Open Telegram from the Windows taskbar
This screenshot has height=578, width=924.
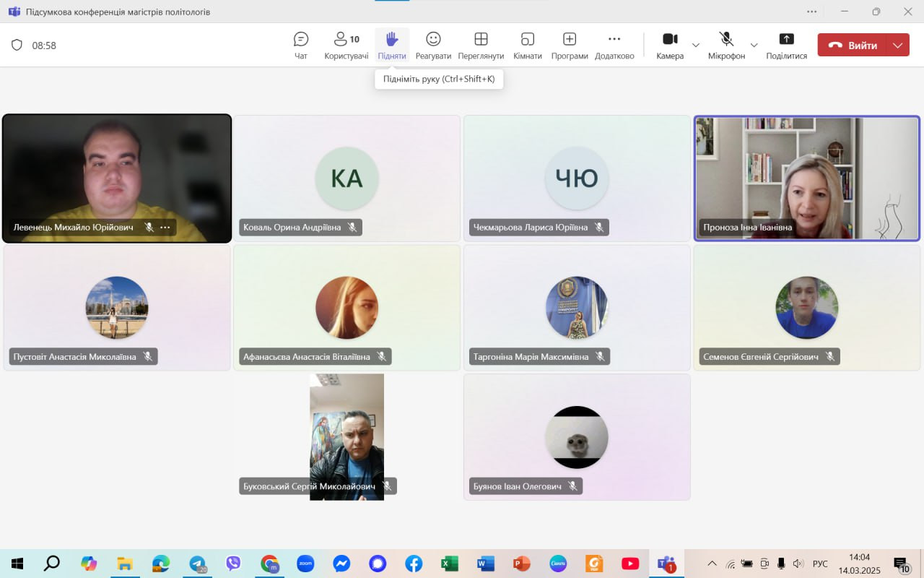coord(197,564)
